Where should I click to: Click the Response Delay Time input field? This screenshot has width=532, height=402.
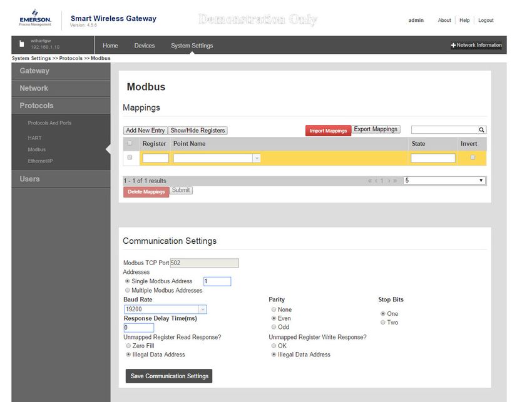coord(139,328)
